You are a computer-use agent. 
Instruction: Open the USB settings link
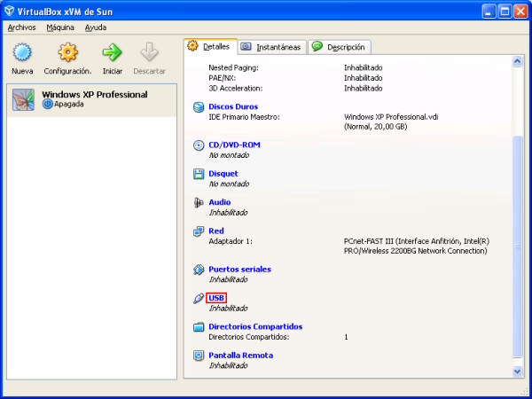(216, 298)
